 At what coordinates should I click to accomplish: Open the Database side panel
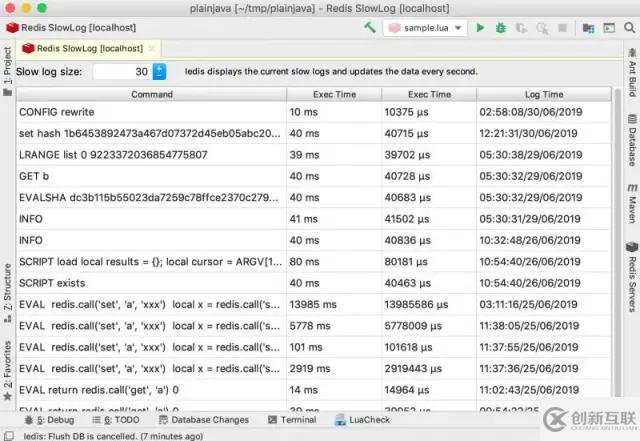632,140
